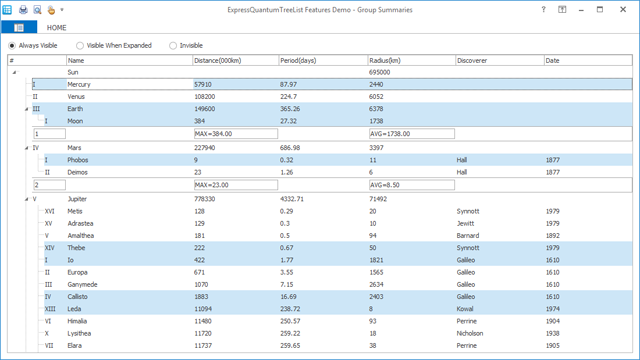Click the 1821 radius cell for Io
The image size is (640, 360).
(376, 260)
